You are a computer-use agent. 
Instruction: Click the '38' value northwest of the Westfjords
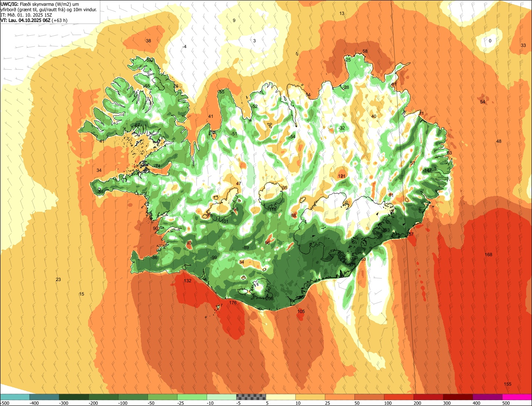(148, 41)
